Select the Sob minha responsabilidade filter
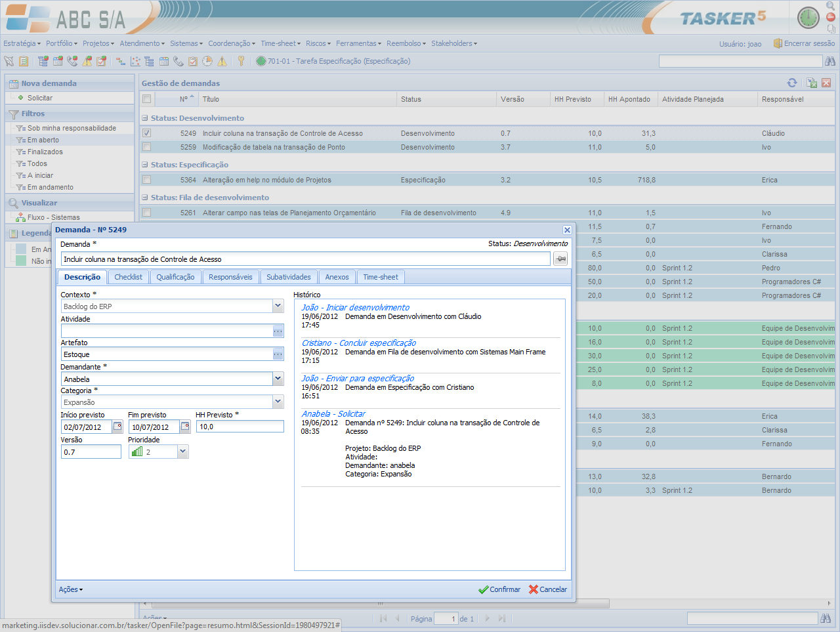Screen dimensions: 840x632 [x=71, y=128]
